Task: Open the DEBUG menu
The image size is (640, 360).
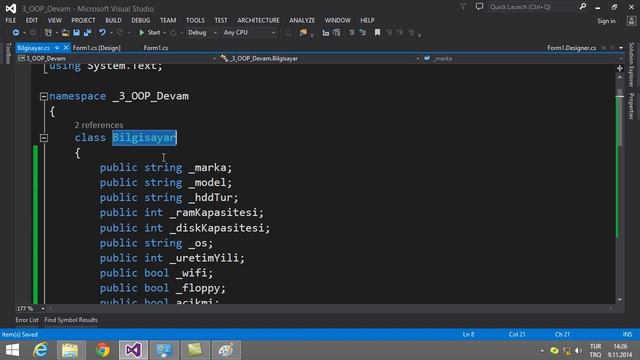Action: coord(140,20)
